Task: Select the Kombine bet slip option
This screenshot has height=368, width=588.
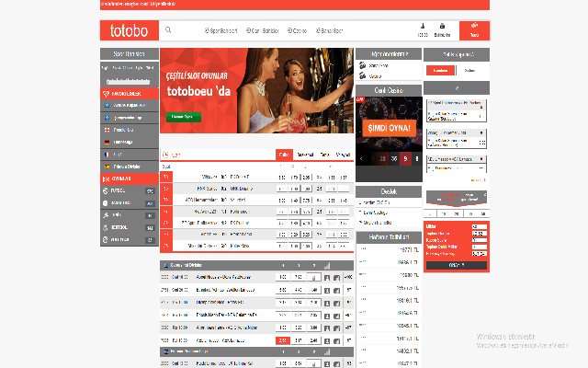Action: coord(442,70)
